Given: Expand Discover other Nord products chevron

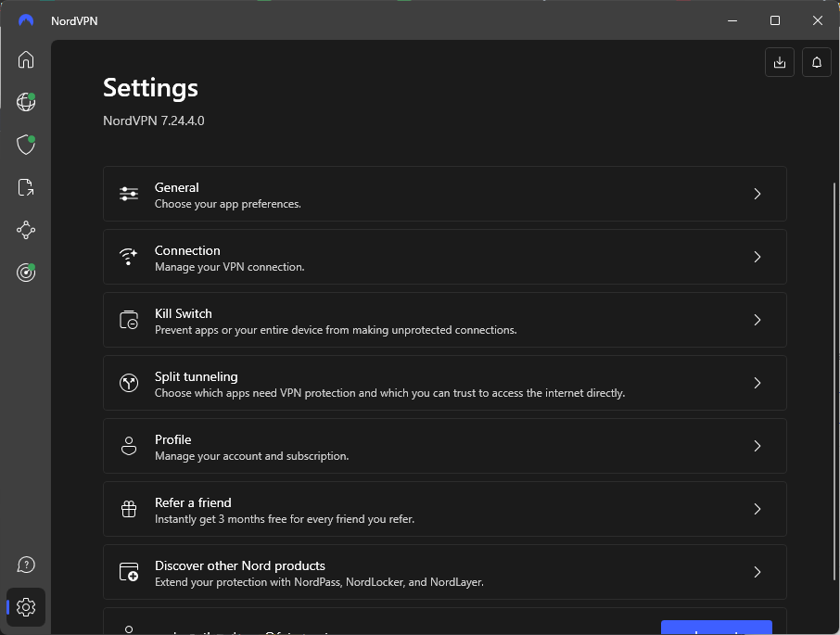Looking at the screenshot, I should [757, 572].
